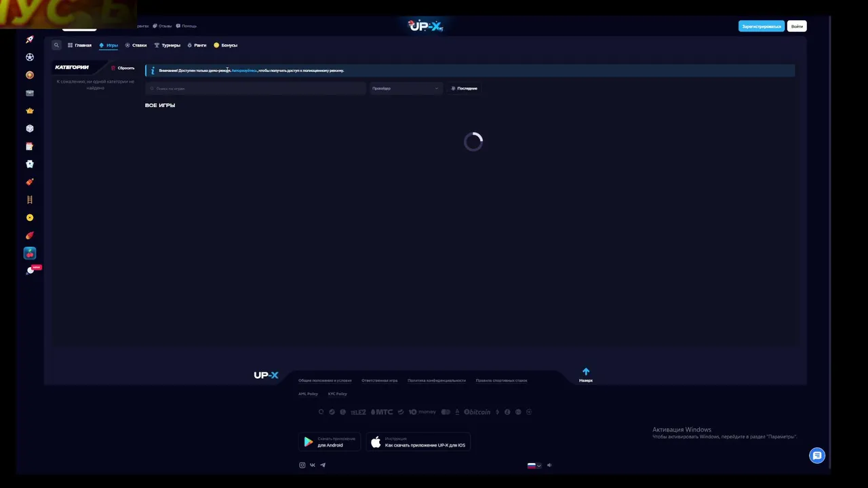
Task: Open the Instagram social link
Action: [x=302, y=465]
